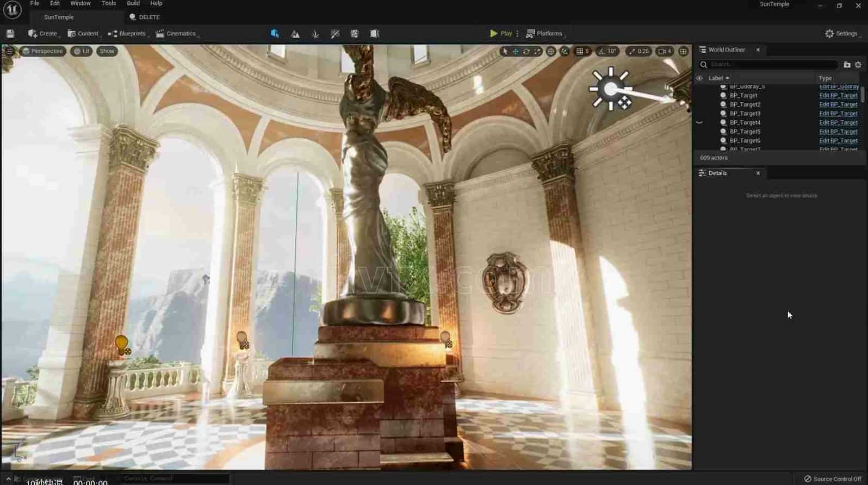Open Play options three-dot menu

pyautogui.click(x=517, y=34)
